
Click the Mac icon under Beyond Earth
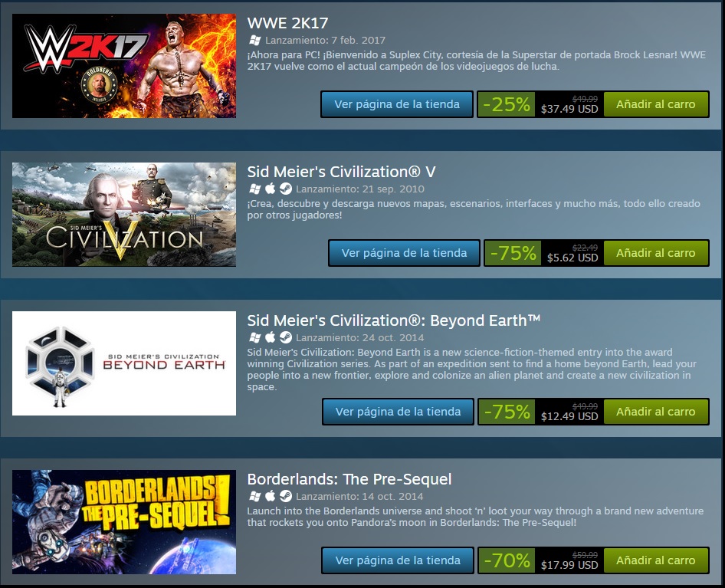coord(271,337)
